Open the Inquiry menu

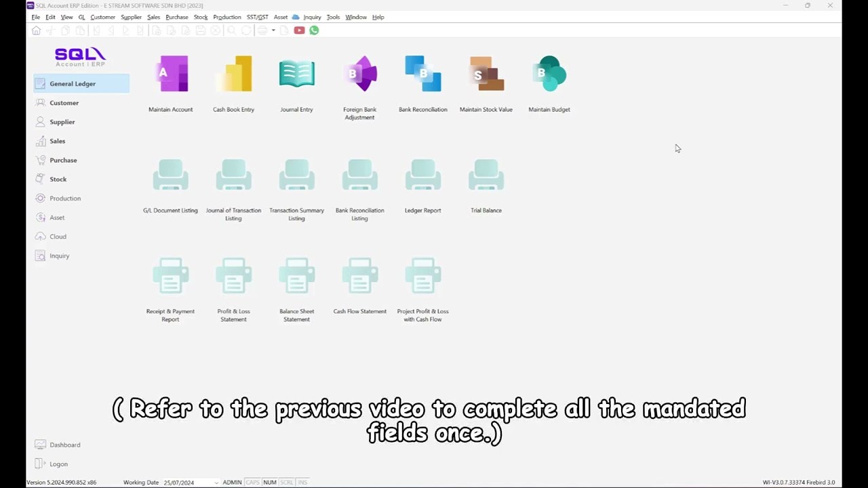313,17
